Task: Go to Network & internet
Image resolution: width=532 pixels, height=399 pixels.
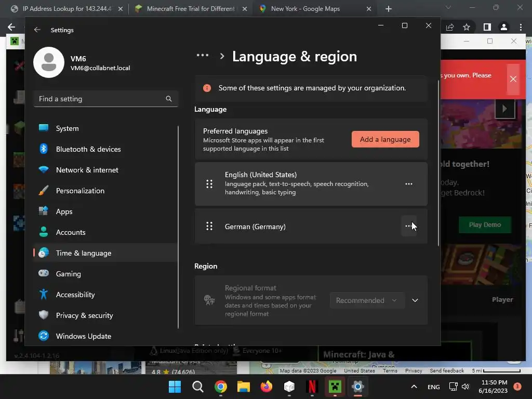Action: click(105, 170)
